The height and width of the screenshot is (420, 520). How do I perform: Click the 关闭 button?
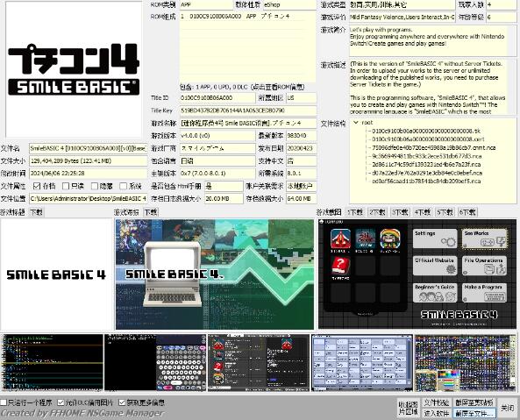[x=508, y=408]
